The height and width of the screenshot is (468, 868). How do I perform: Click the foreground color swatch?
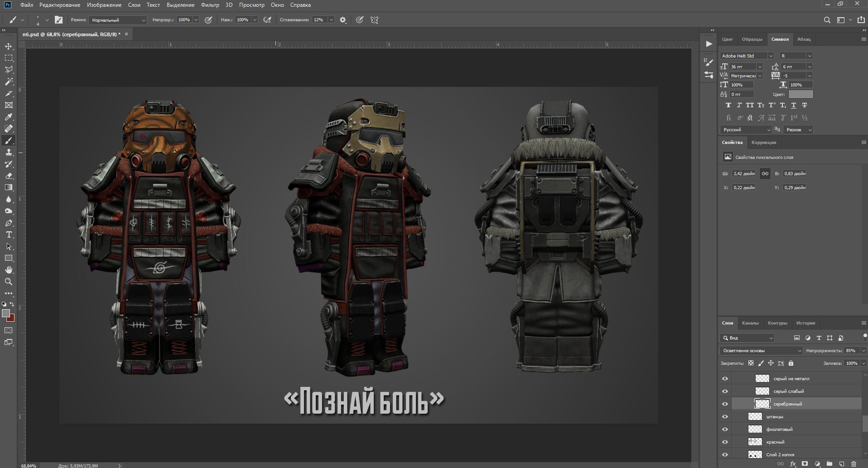click(x=6, y=313)
